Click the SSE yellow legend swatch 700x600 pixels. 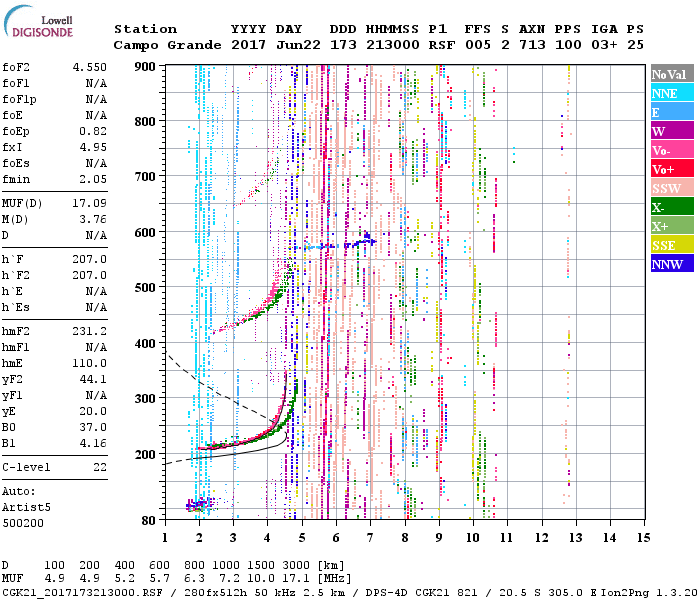click(x=671, y=245)
